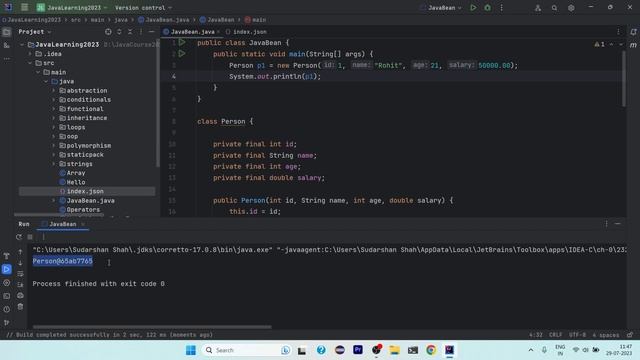Screen dimensions: 640x360
Task: Open Search Everywhere magnifier icon
Action: (554, 8)
